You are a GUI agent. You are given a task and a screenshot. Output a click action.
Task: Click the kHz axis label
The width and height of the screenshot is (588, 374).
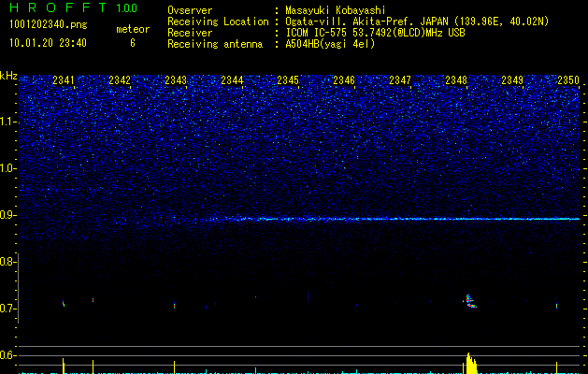(x=8, y=76)
